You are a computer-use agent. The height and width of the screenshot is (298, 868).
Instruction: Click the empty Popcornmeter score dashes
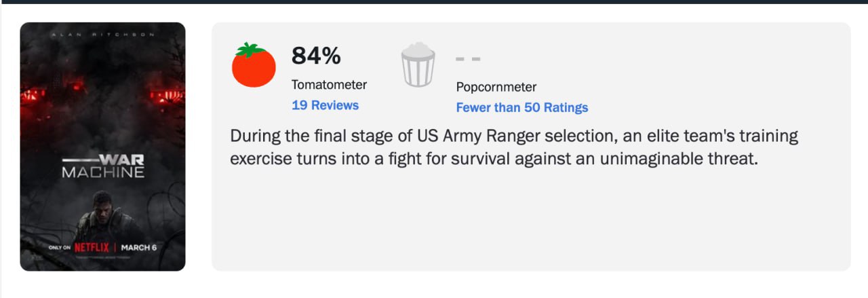pos(468,59)
